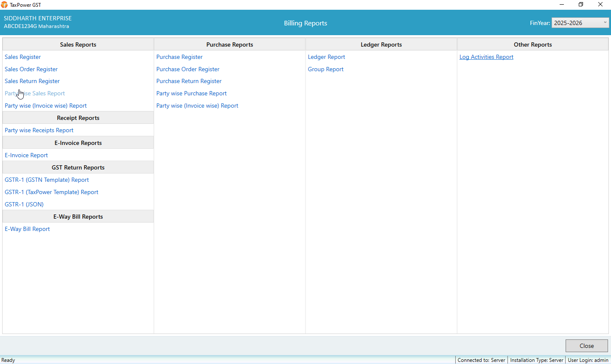Image resolution: width=611 pixels, height=364 pixels.
Task: Click the TaxPower GST app icon in title bar
Action: (4, 5)
